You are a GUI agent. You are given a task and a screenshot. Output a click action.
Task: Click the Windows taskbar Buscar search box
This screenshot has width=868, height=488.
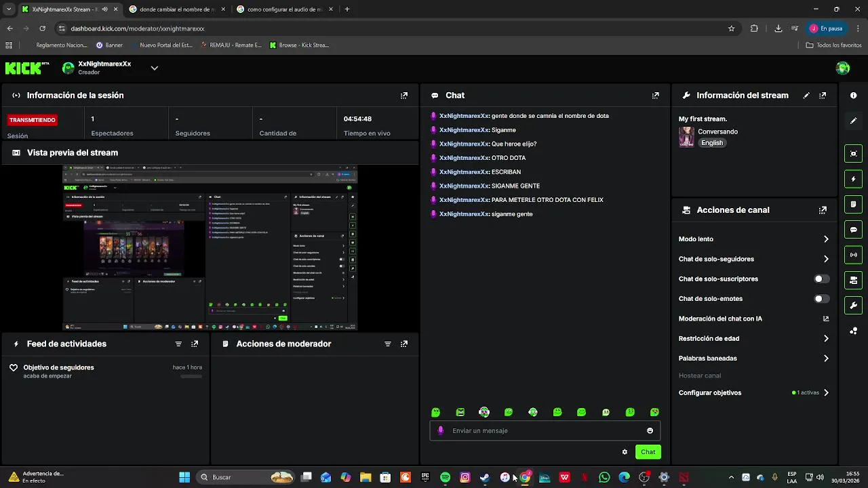pos(245,477)
